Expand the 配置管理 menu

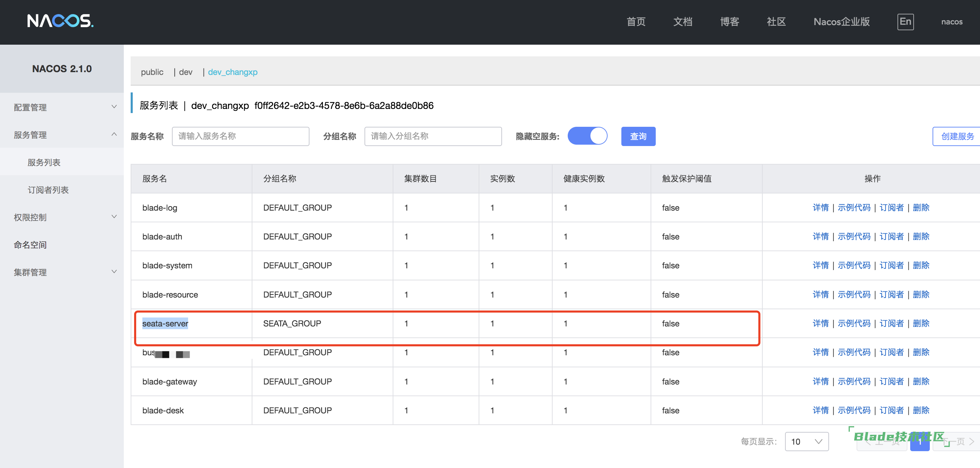(x=62, y=107)
